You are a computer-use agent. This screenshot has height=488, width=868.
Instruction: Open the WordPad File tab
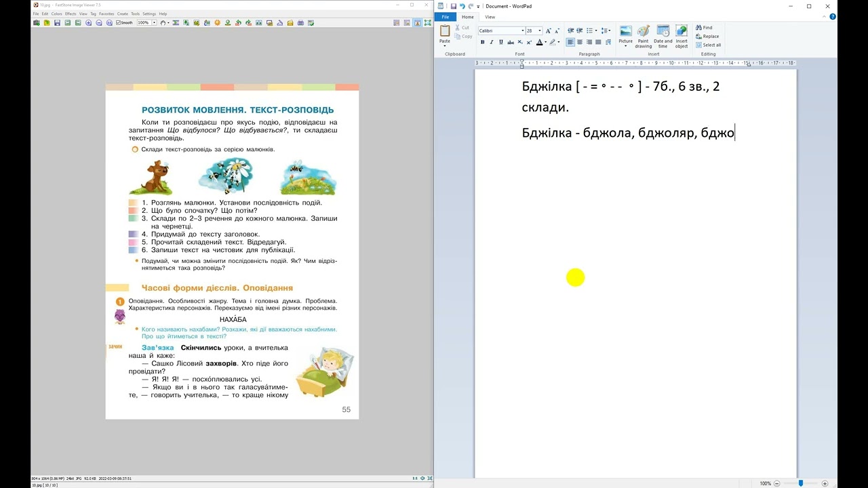point(445,17)
